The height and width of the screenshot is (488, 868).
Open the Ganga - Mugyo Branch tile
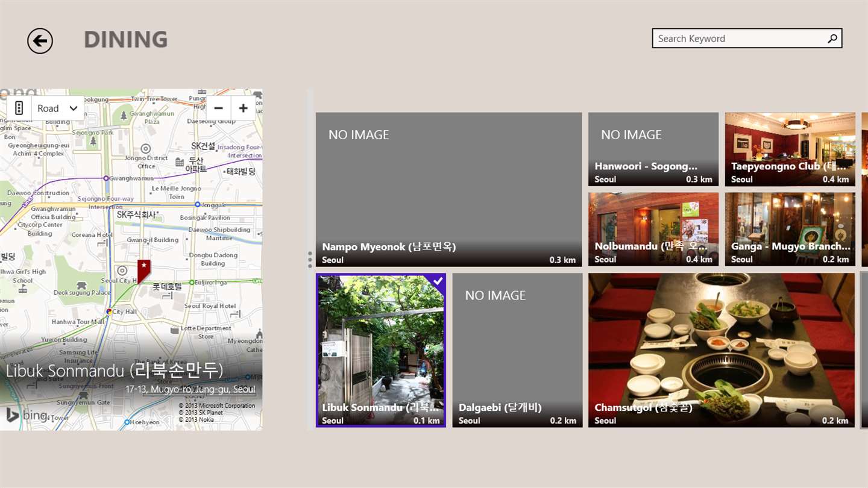(790, 229)
